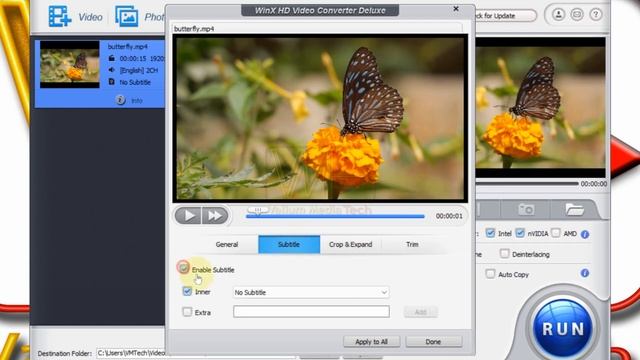The width and height of the screenshot is (640, 360).
Task: Toggle the Enable Subtitle checkbox
Action: (x=183, y=268)
